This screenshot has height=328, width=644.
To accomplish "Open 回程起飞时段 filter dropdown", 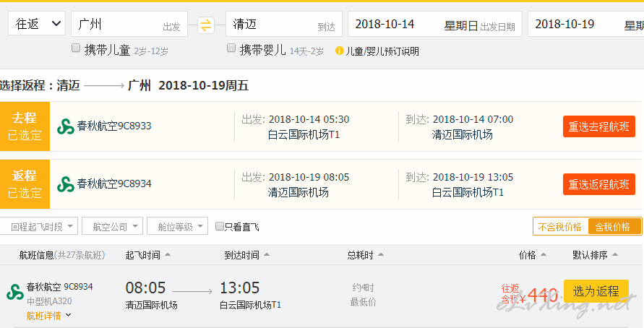I will [38, 226].
